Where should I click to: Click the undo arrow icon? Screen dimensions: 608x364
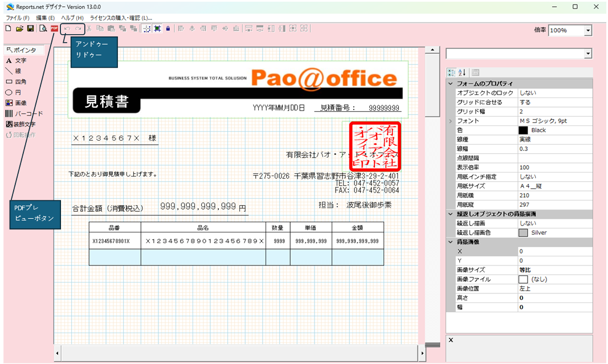tap(67, 28)
